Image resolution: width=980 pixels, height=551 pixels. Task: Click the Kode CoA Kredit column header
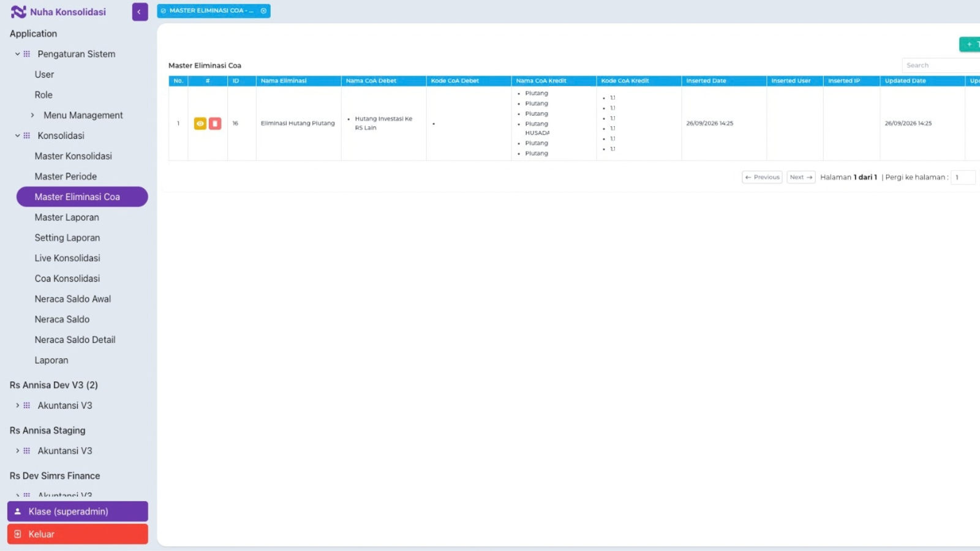coord(639,81)
